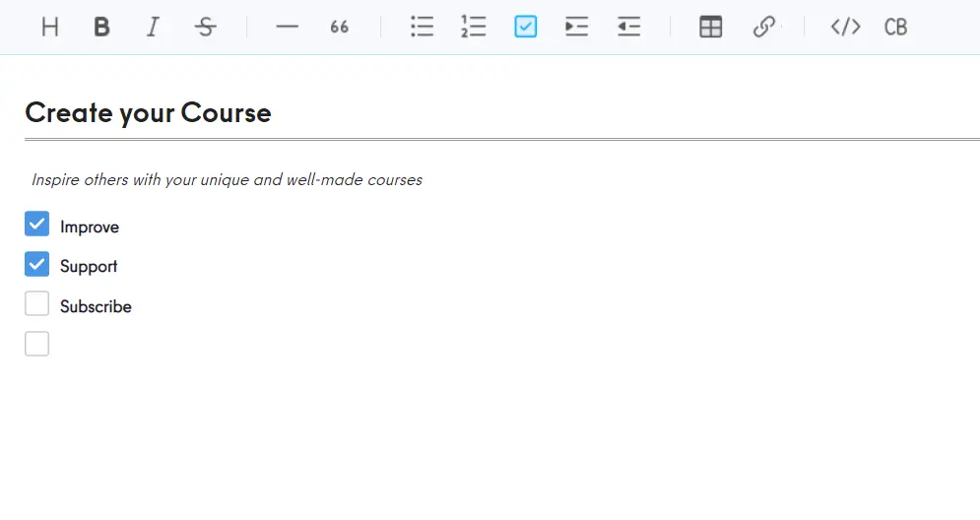Insert a table
The height and width of the screenshot is (520, 980).
coord(711,28)
